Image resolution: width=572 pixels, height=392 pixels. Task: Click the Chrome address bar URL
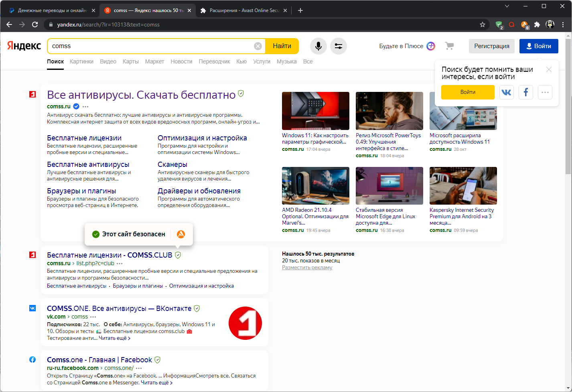108,24
